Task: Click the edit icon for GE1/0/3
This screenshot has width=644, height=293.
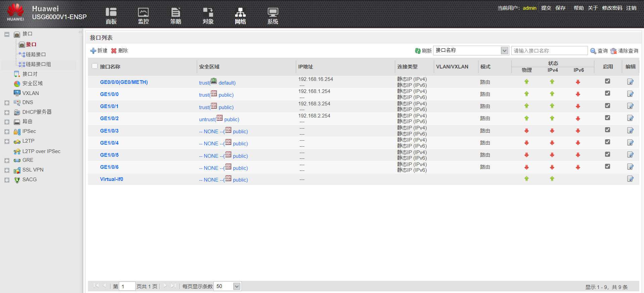Action: [630, 130]
